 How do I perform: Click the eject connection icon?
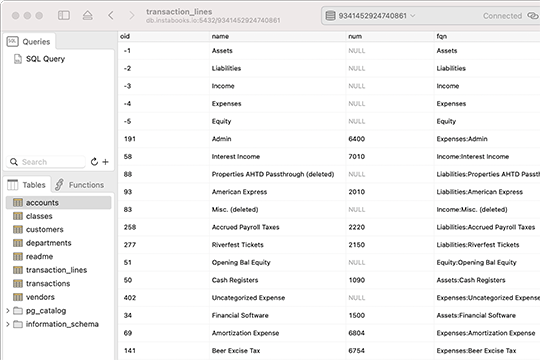pos(87,16)
